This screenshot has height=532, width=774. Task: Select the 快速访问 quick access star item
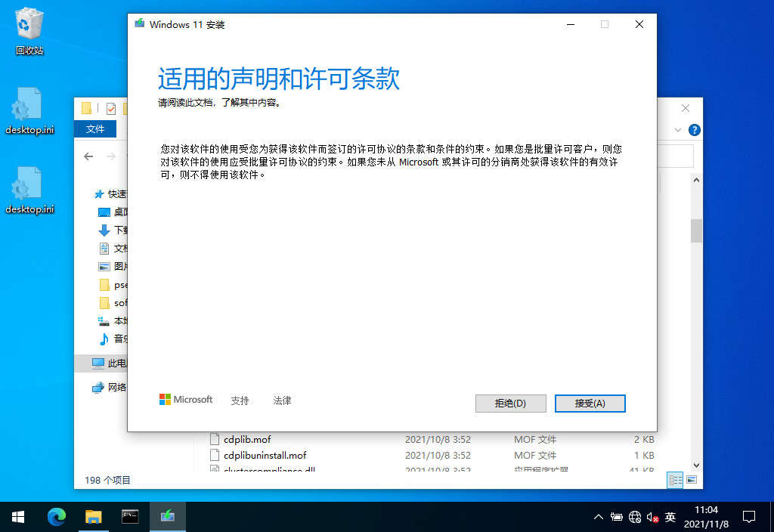click(x=110, y=194)
